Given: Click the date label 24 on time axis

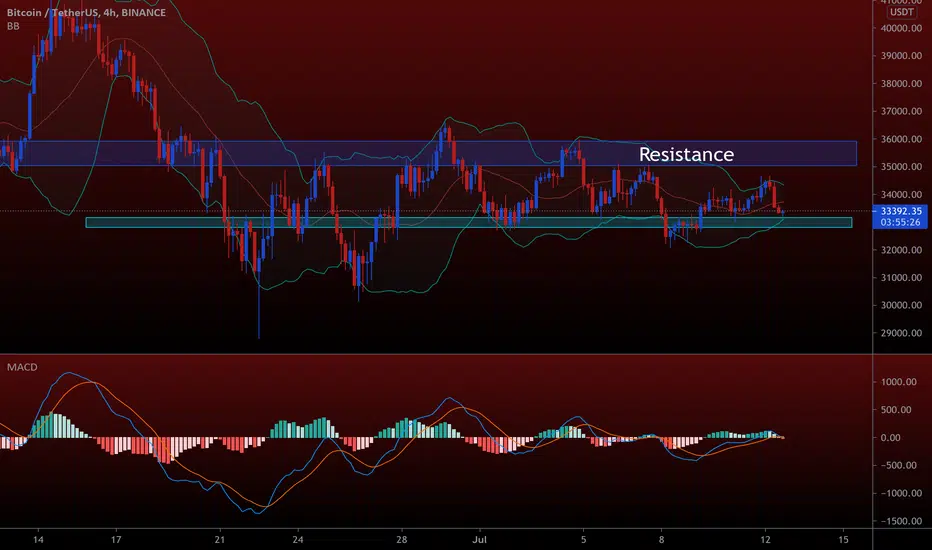Looking at the screenshot, I should click(298, 540).
